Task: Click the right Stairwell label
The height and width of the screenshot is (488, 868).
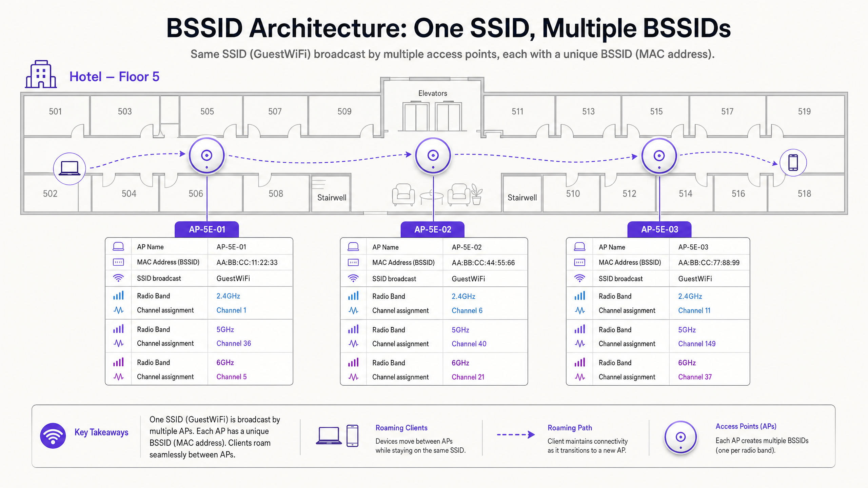Action: click(522, 198)
